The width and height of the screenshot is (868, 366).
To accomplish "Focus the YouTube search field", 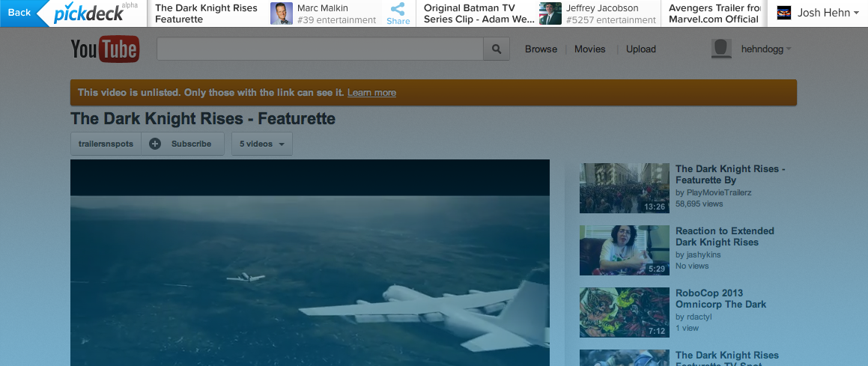I will click(320, 49).
